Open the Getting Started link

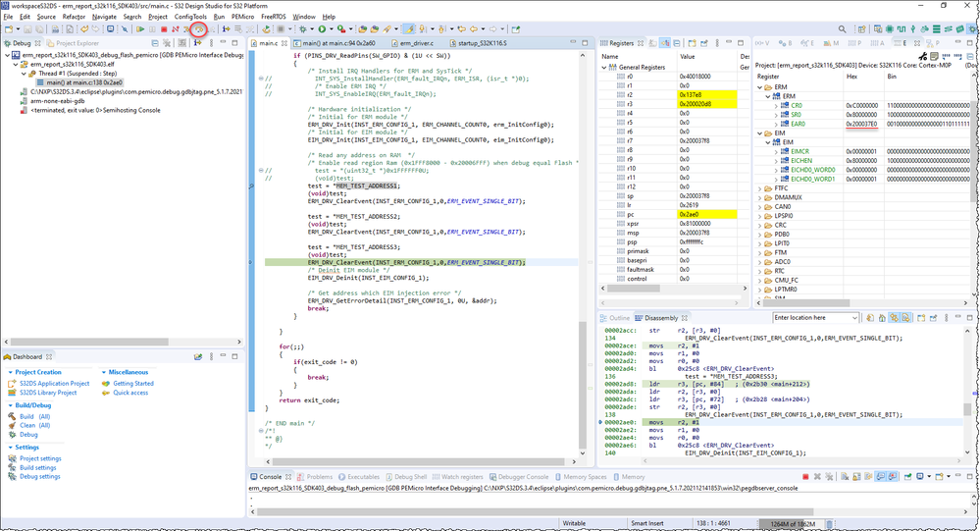[x=133, y=384]
